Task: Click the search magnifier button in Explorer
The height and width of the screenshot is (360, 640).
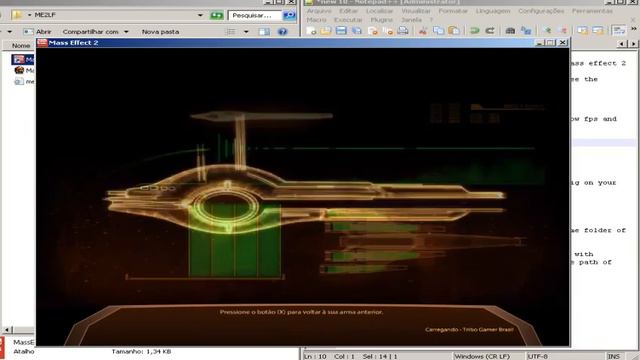Action: pos(289,16)
